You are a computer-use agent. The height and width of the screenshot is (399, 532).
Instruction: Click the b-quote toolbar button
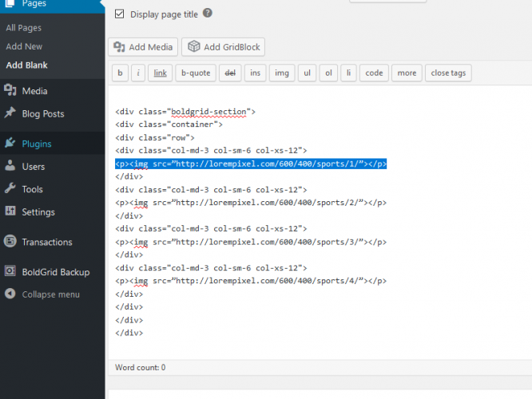196,73
